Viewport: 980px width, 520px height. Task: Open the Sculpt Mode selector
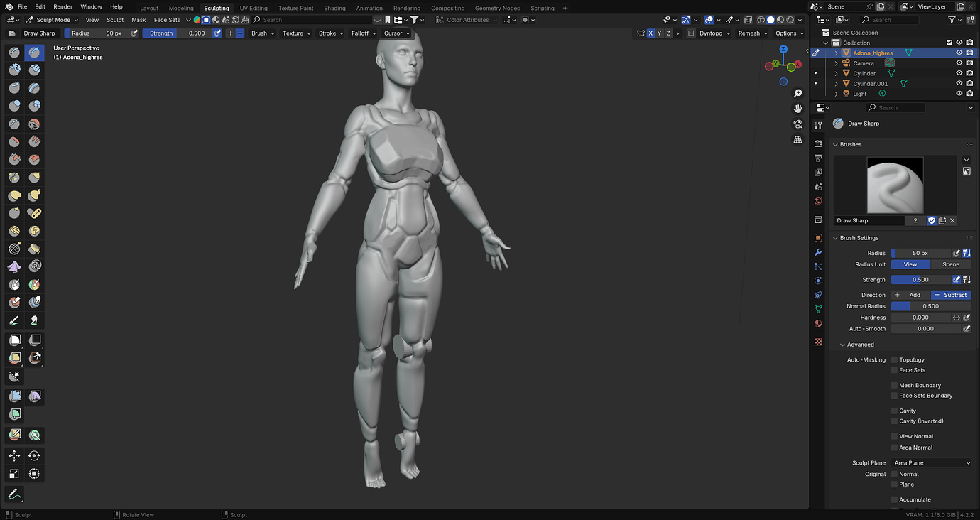click(53, 20)
